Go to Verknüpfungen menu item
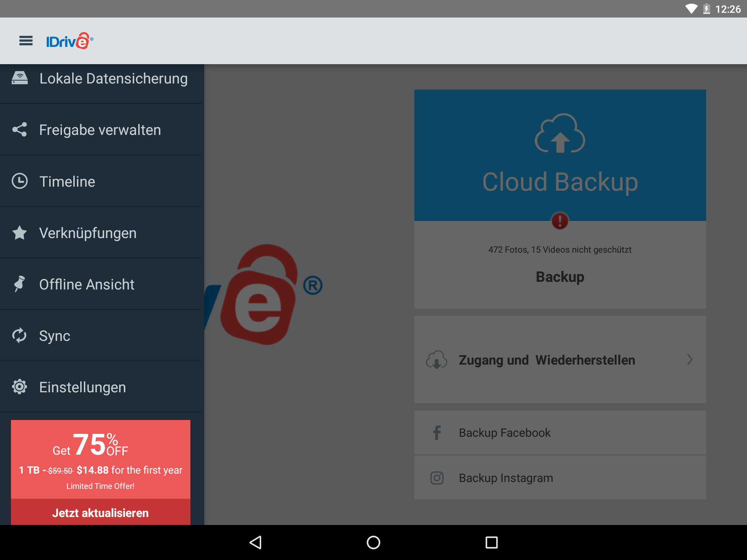The height and width of the screenshot is (560, 747). tap(101, 233)
